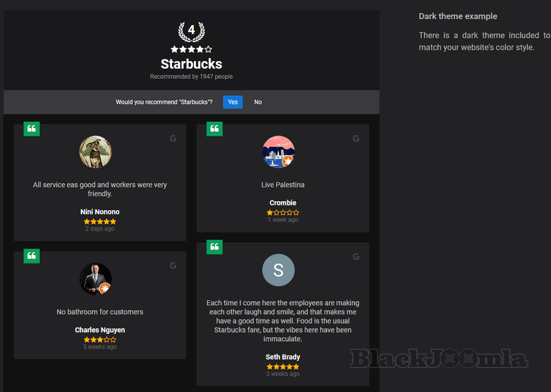The width and height of the screenshot is (551, 392).
Task: Open reviewer name Seth Brady
Action: [x=283, y=357]
